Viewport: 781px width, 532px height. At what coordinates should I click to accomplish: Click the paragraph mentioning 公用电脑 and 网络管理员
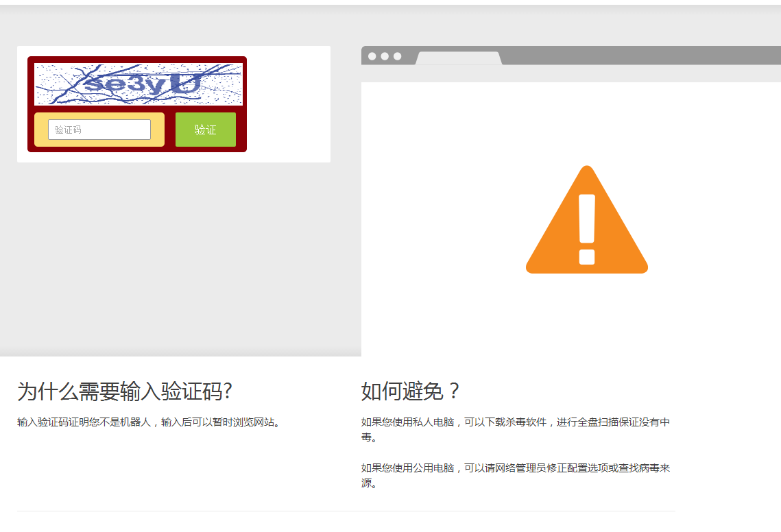pos(515,475)
